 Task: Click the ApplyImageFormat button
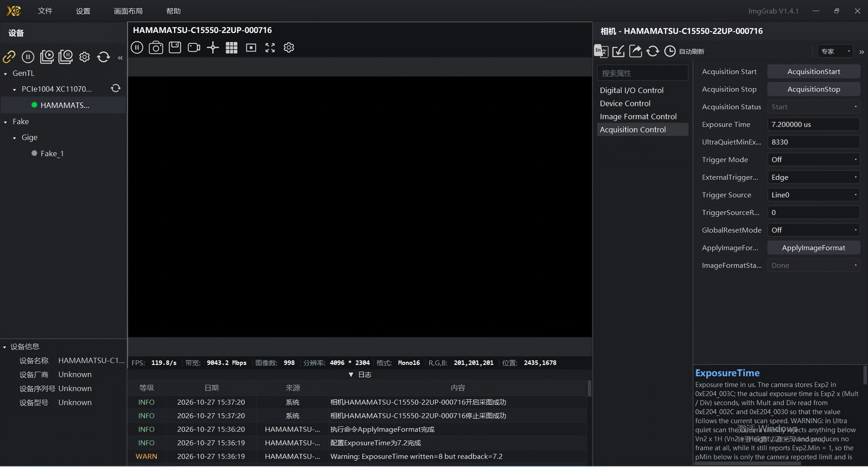[814, 248]
